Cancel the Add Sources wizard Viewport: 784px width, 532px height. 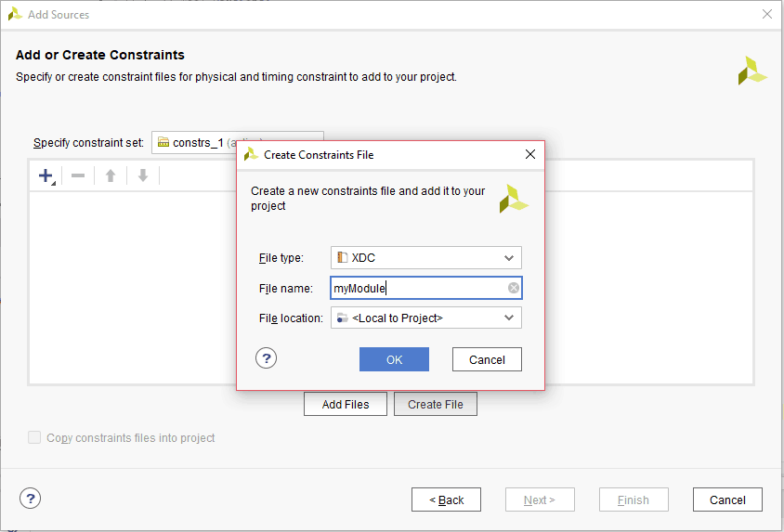(x=727, y=500)
